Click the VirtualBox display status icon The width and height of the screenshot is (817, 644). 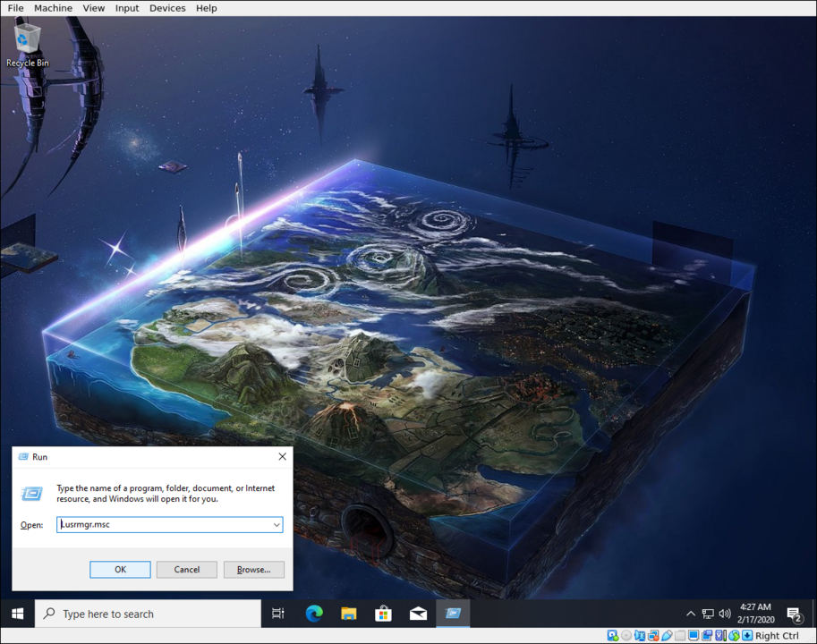[x=694, y=635]
